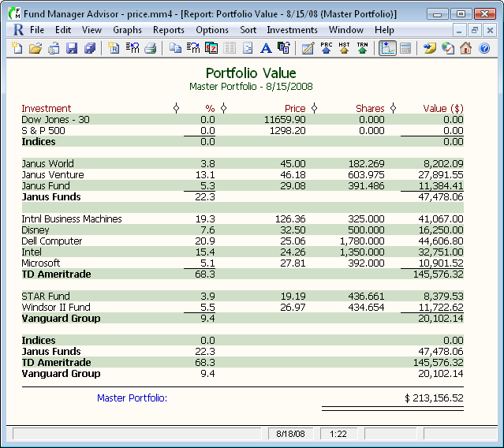Screen dimensions: 504x448
Task: Click the forward-arrow 'm' list icon
Action: pyautogui.click(x=193, y=48)
